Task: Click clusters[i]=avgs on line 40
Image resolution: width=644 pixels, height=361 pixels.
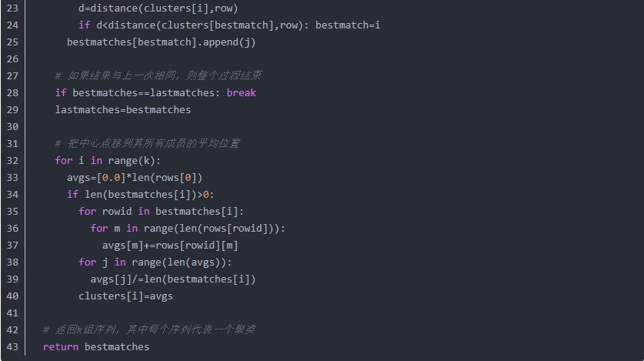Action: click(x=125, y=296)
